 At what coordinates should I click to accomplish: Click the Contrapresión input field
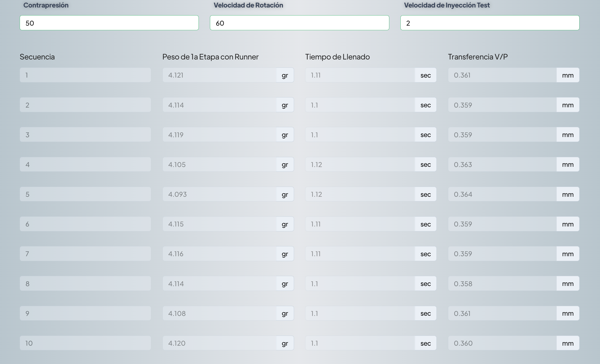(109, 23)
